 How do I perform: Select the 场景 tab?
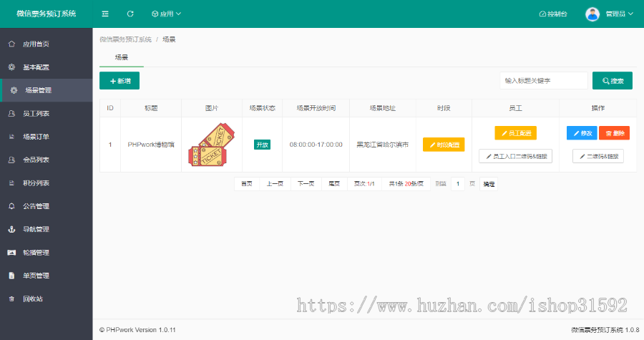pyautogui.click(x=122, y=57)
